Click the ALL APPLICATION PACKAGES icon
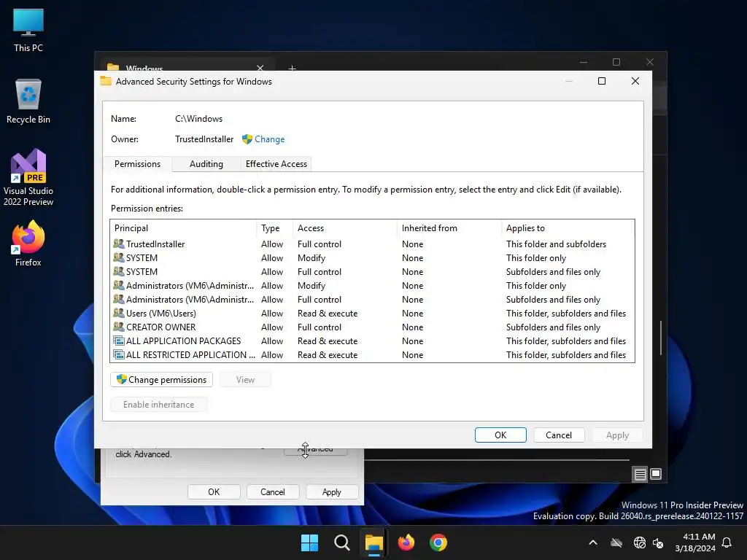Image resolution: width=747 pixels, height=560 pixels. coord(119,341)
